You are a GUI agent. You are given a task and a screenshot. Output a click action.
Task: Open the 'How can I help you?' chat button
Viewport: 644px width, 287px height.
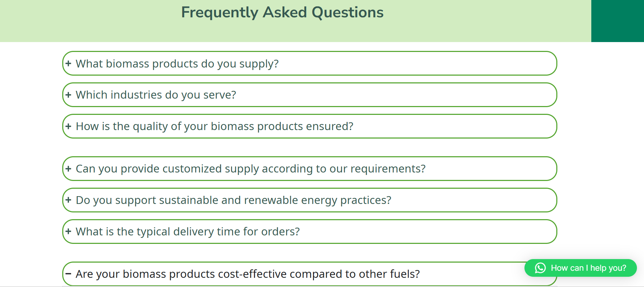tap(588, 268)
